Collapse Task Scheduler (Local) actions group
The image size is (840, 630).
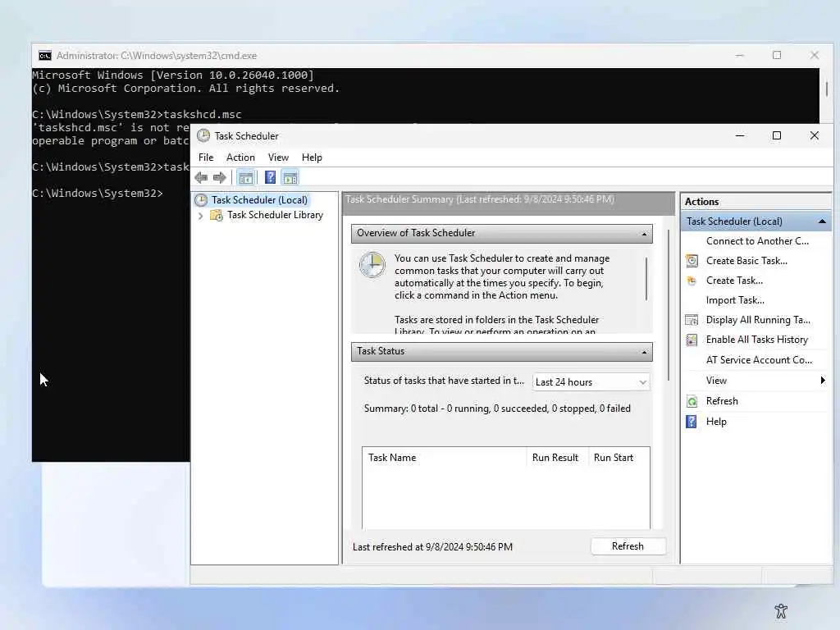(822, 221)
